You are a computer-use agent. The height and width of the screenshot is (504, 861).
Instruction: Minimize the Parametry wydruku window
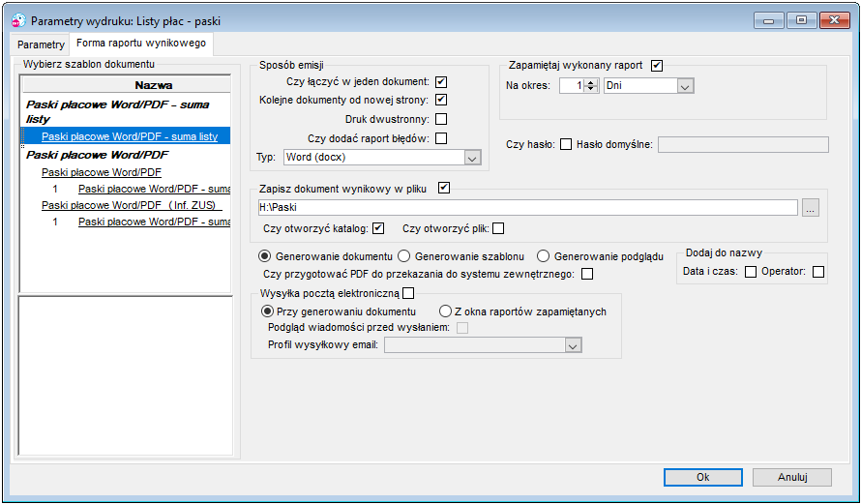(769, 20)
